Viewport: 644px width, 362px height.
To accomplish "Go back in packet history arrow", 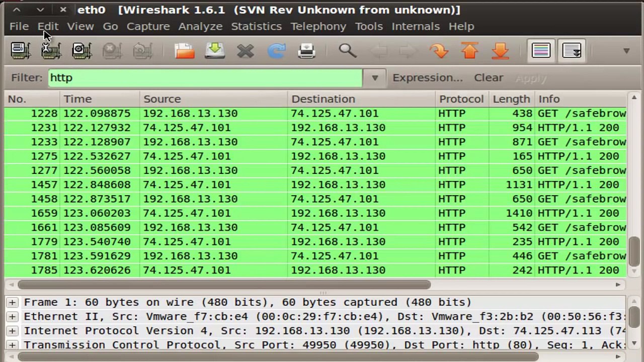I will (x=379, y=50).
